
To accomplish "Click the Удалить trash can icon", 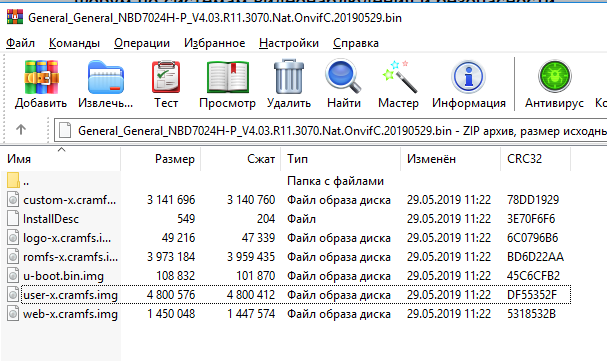I will [289, 76].
